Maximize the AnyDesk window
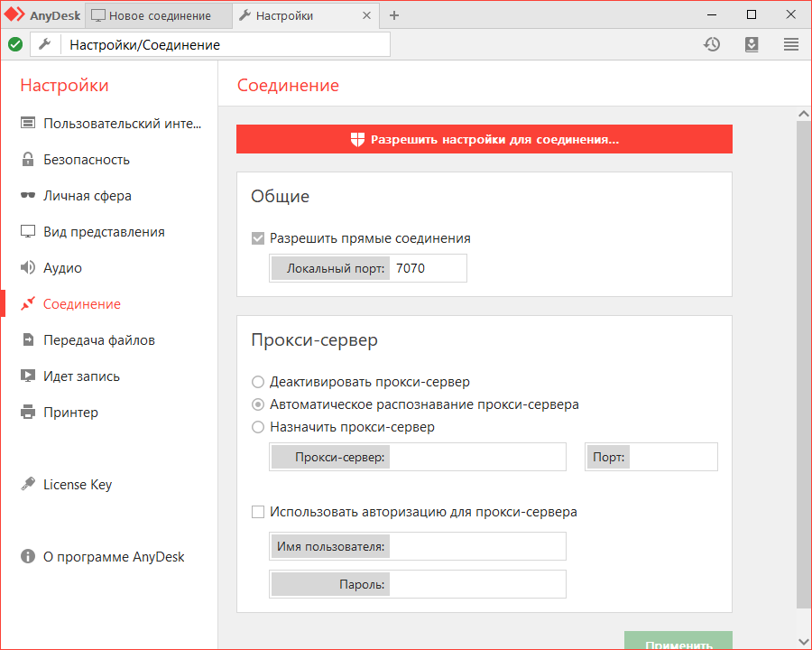Image resolution: width=812 pixels, height=650 pixels. [752, 15]
